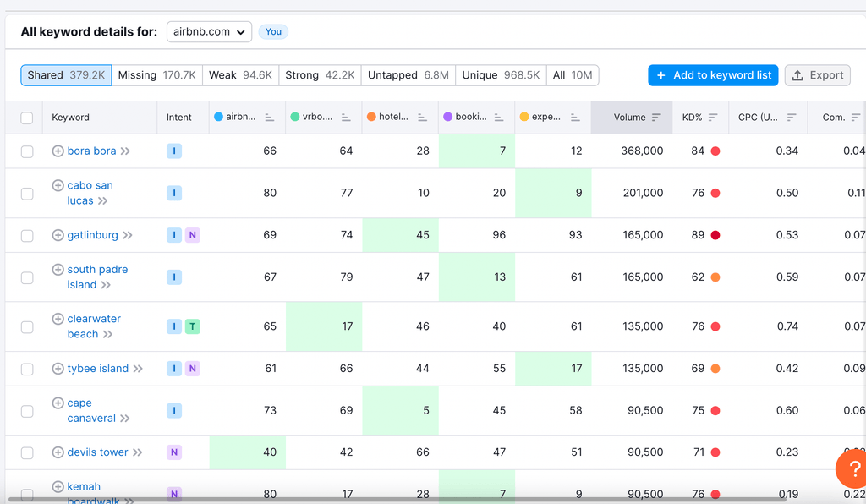Screen dimensions: 866x504
Task: Open gatlinburg double-arrow details icon
Action: tap(128, 235)
